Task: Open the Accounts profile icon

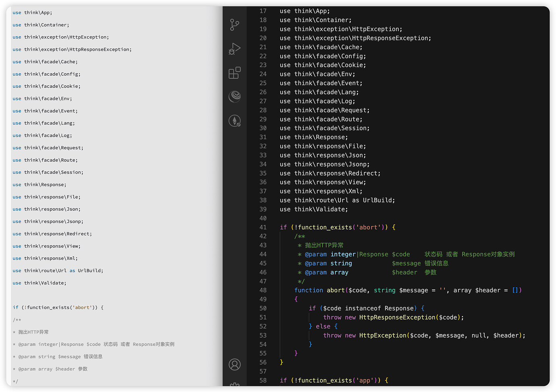Action: tap(234, 365)
